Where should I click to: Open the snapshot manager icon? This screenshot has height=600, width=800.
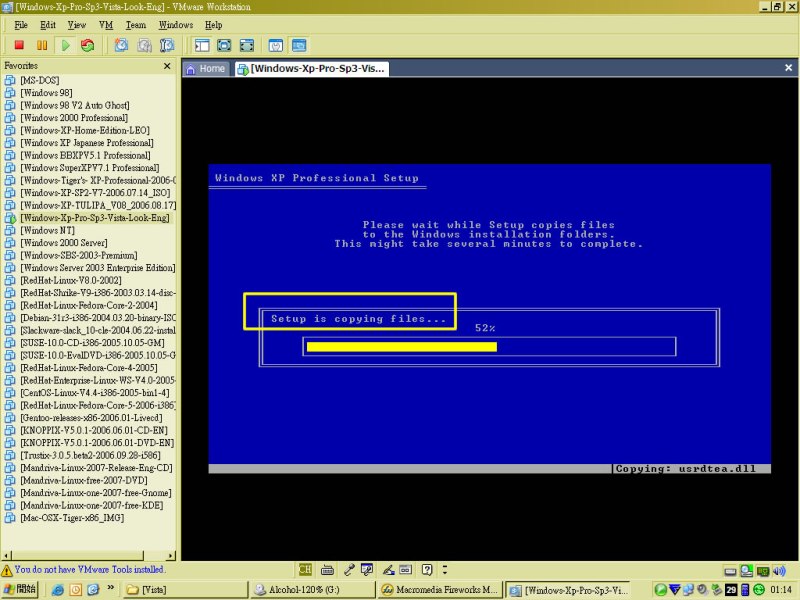coord(167,45)
